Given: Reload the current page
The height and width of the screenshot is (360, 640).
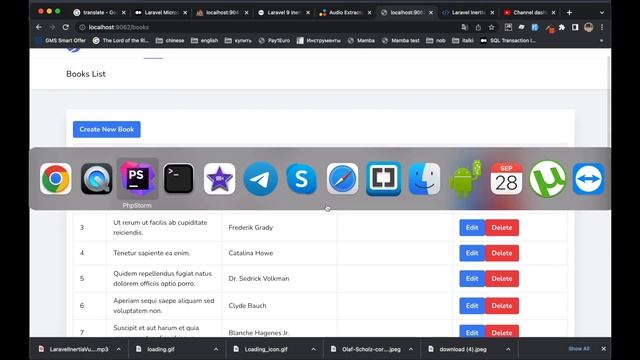Looking at the screenshot, I should click(x=65, y=27).
